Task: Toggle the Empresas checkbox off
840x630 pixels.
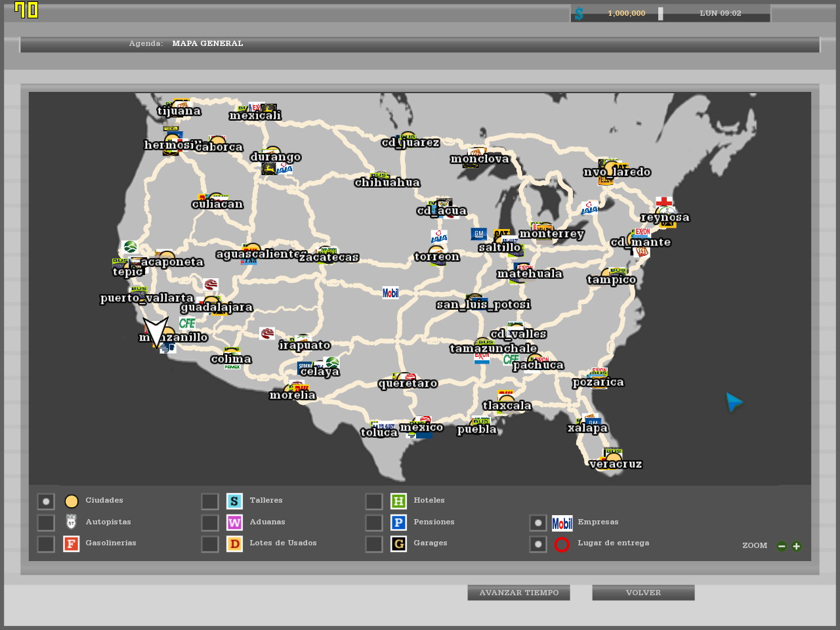Action: pos(538,523)
